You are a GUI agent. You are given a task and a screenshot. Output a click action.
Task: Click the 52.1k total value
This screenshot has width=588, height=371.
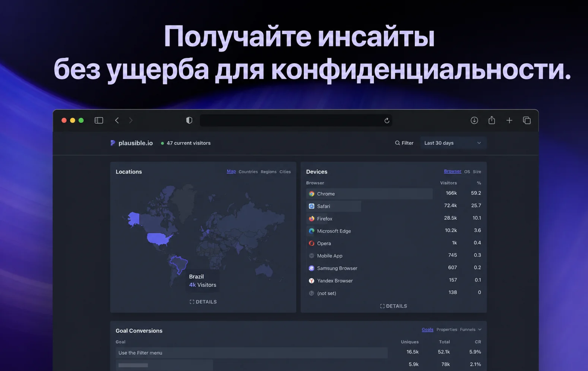coord(444,352)
